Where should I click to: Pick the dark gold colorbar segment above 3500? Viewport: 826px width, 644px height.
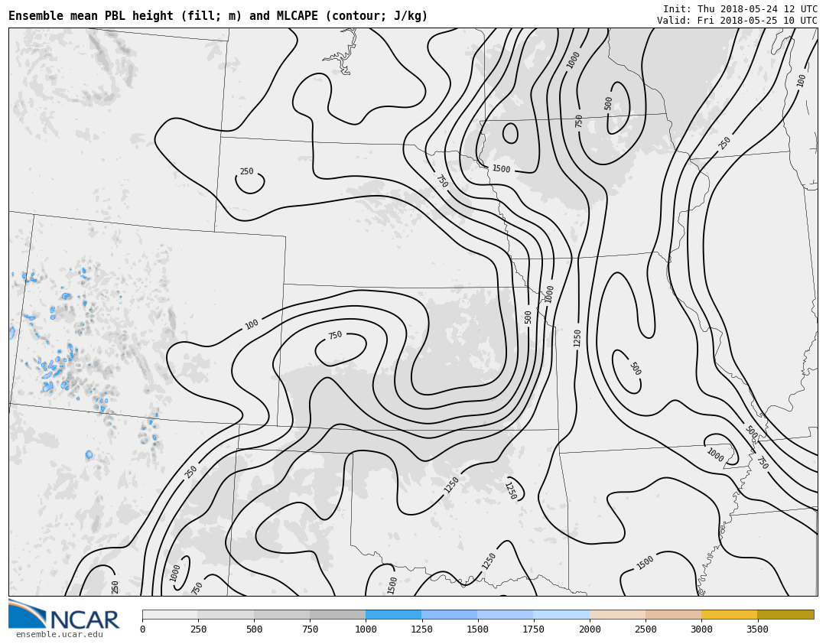click(785, 614)
